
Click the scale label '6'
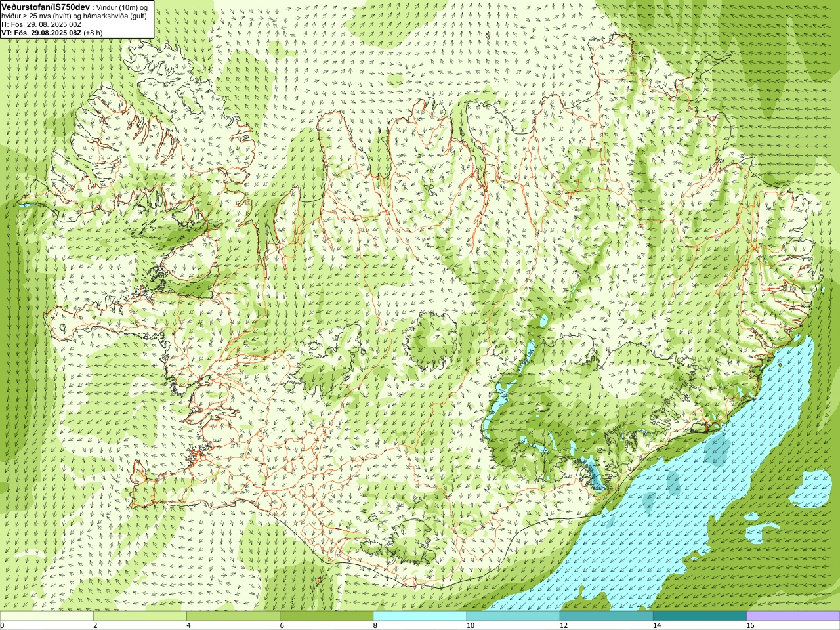click(x=282, y=626)
